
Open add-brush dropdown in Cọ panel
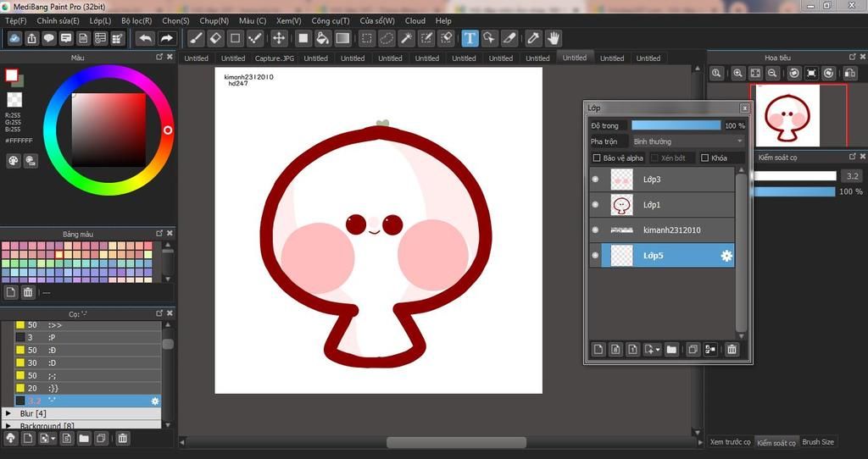53,439
